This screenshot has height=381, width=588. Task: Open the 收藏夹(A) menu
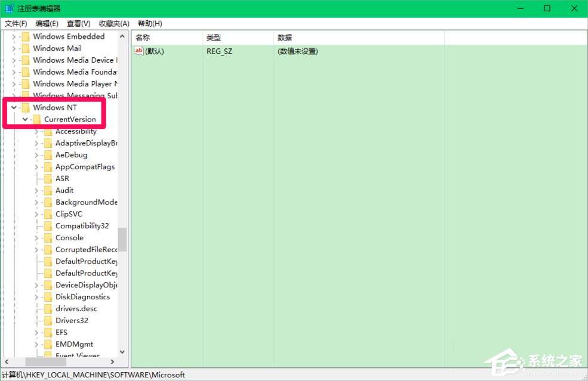(x=113, y=23)
